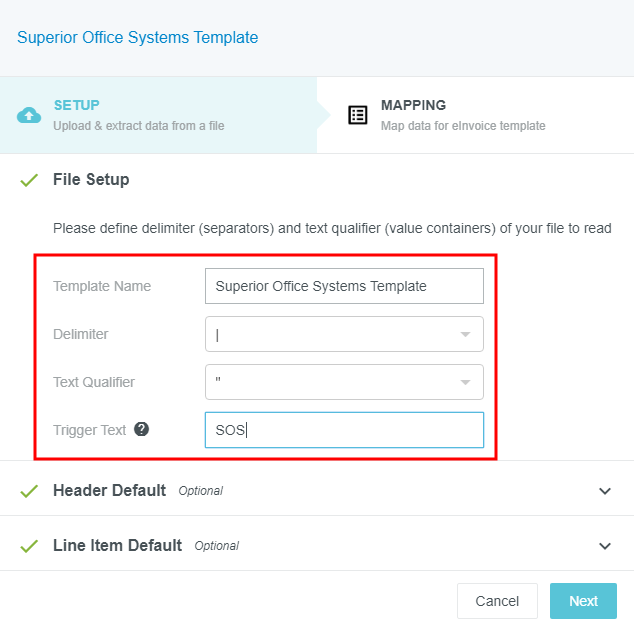Click the green checkmark next to File Setup
Image resolution: width=634 pixels, height=632 pixels.
[29, 180]
